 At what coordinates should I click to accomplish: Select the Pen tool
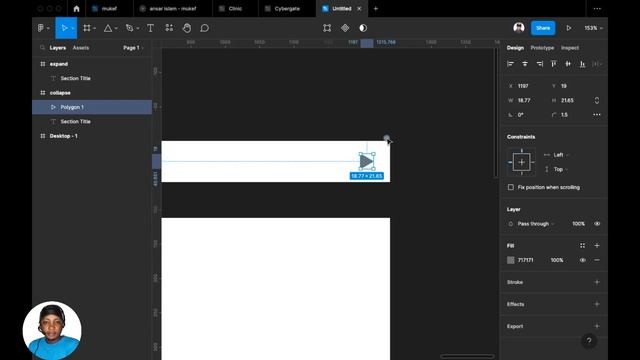click(x=129, y=28)
